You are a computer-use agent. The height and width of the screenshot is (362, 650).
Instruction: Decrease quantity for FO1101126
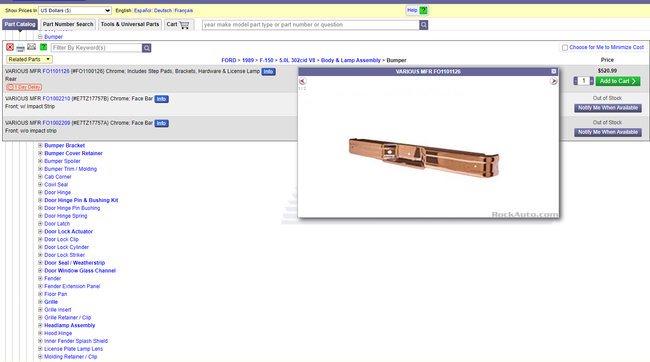coord(575,81)
